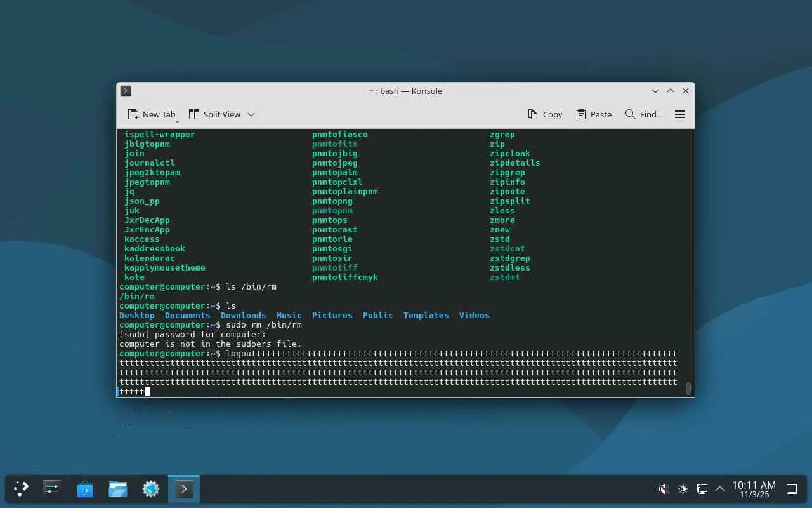Click the "[sudo] password for computer:" line
Screen dimensions: 812x508
(x=193, y=335)
